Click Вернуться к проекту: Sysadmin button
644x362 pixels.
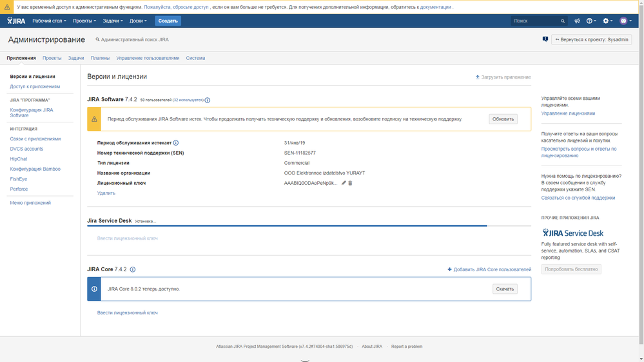tap(591, 40)
